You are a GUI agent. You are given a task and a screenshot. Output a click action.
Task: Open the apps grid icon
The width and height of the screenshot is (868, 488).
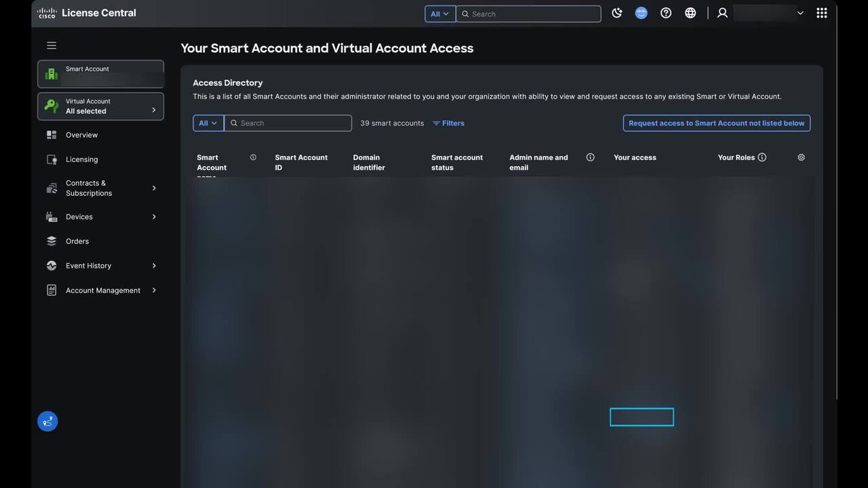point(821,13)
